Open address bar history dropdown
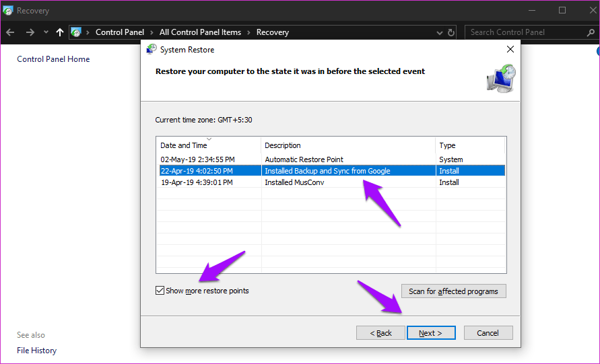 coord(439,33)
